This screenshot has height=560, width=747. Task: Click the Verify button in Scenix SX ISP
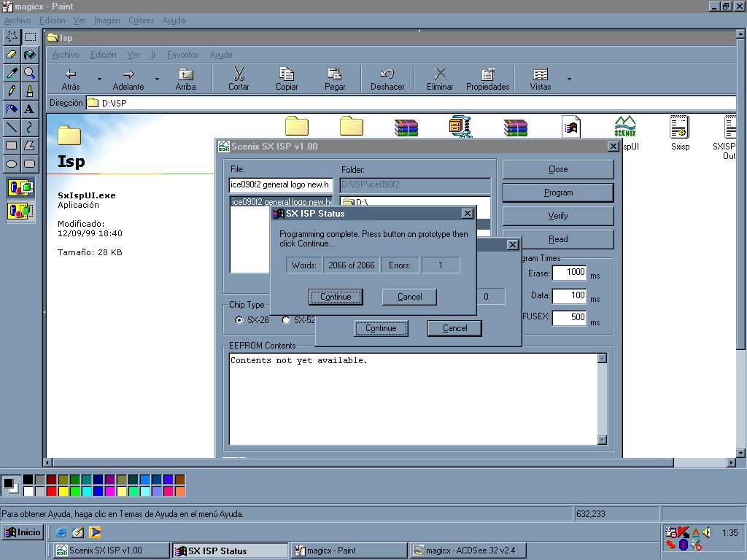(557, 216)
